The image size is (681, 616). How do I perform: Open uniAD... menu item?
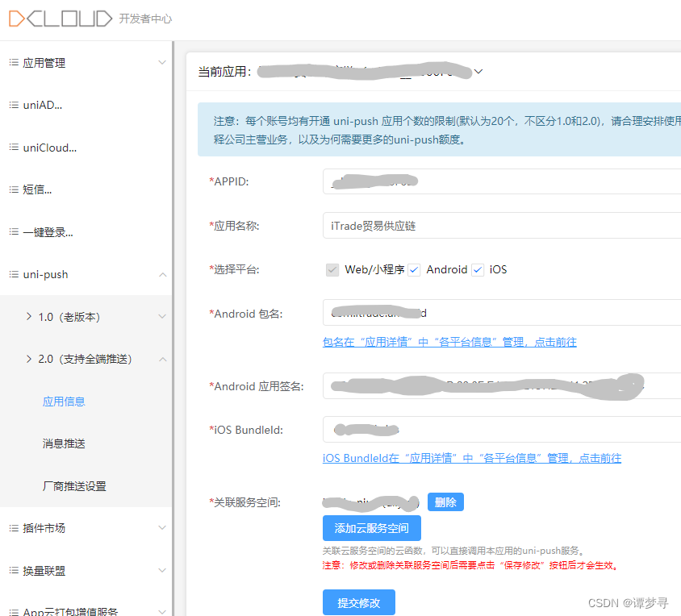click(43, 105)
